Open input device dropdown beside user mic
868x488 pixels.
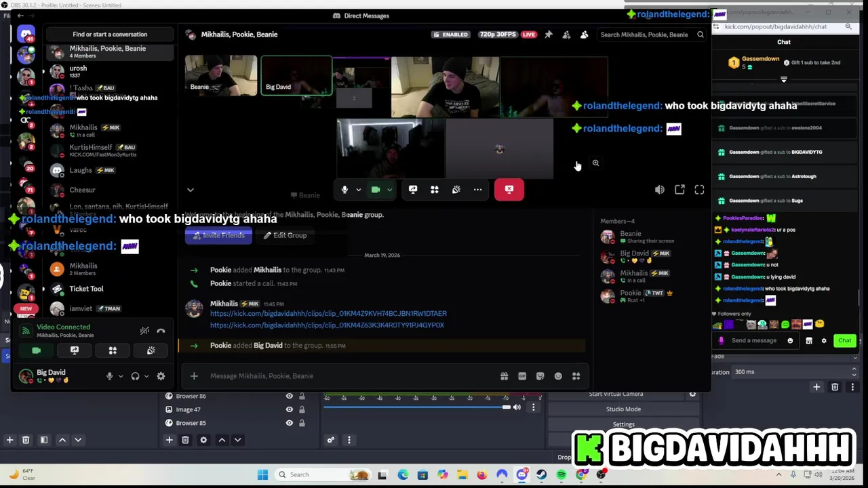pos(121,376)
